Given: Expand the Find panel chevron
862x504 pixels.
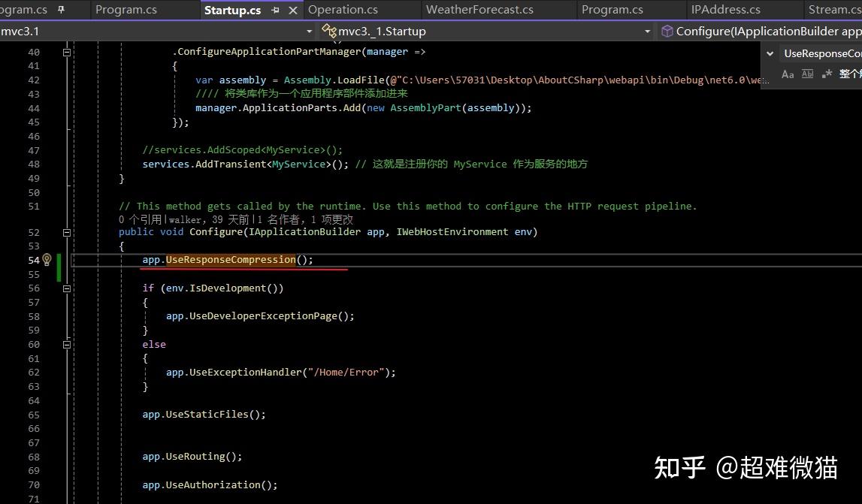Looking at the screenshot, I should (x=770, y=53).
